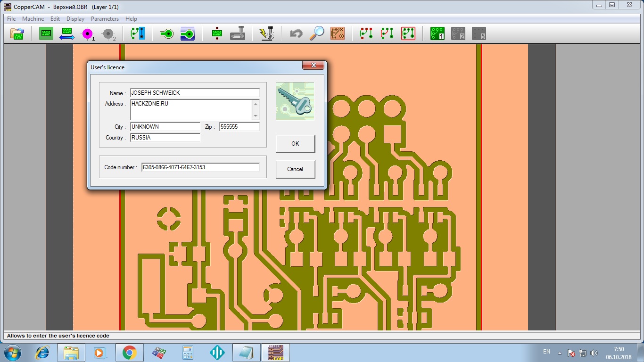This screenshot has width=644, height=362.
Task: Click the Name field with JOSEPH SCHWEICK
Action: click(x=195, y=93)
